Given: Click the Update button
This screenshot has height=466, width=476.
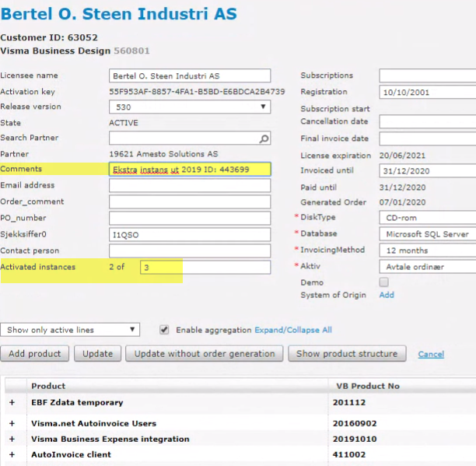Looking at the screenshot, I should (x=97, y=354).
